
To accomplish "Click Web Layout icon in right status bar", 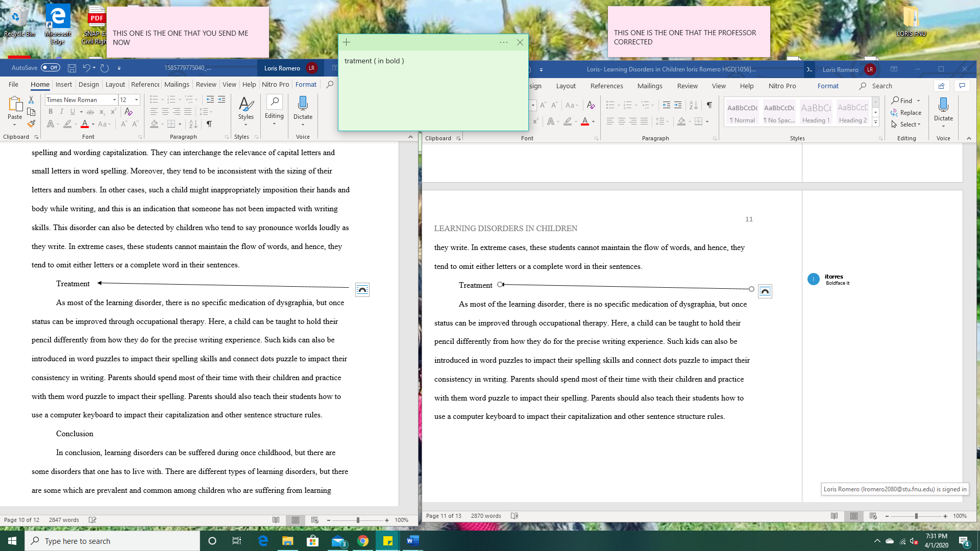I will (873, 516).
